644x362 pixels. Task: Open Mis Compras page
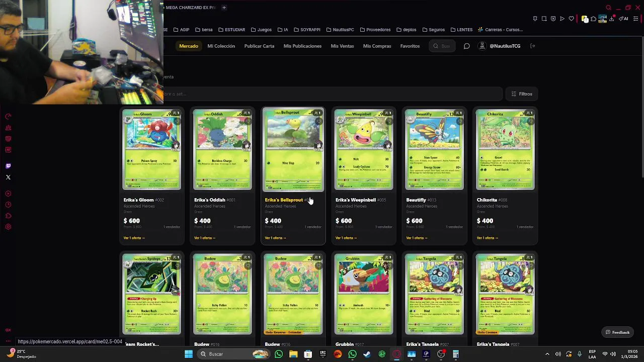377,46
